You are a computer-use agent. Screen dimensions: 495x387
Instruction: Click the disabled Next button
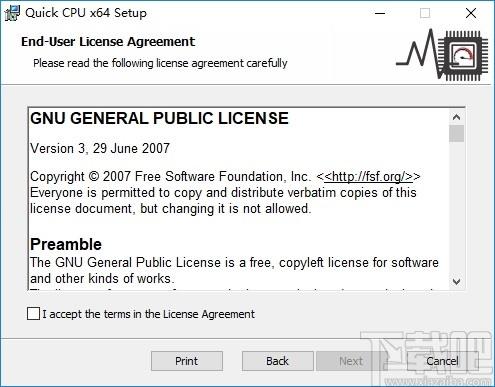[x=351, y=361]
